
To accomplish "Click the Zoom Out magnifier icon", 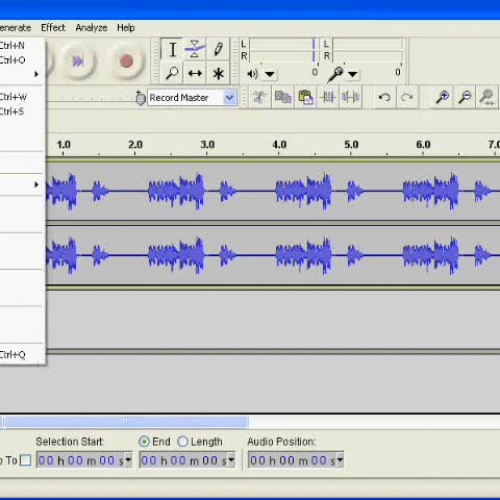I will tap(465, 97).
